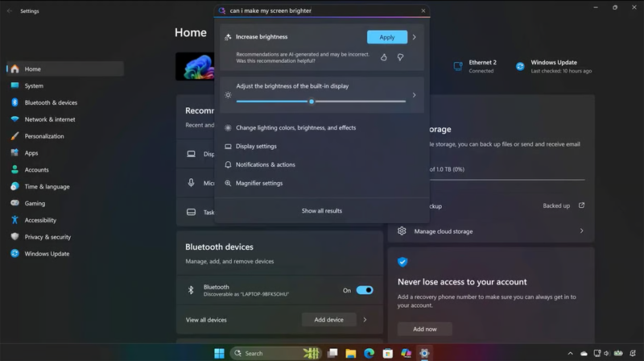
Task: Clear the settings search box
Action: coord(423,10)
